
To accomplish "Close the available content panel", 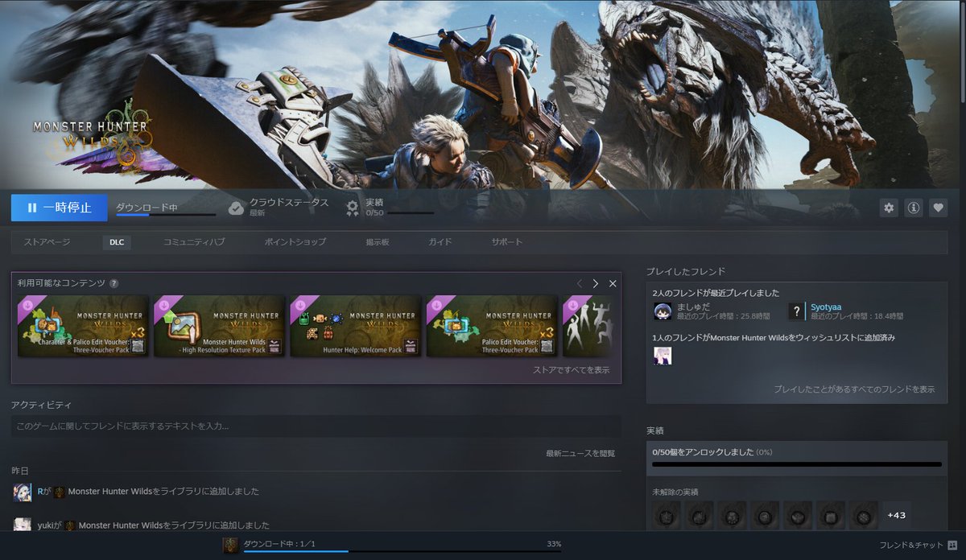I will pos(613,283).
